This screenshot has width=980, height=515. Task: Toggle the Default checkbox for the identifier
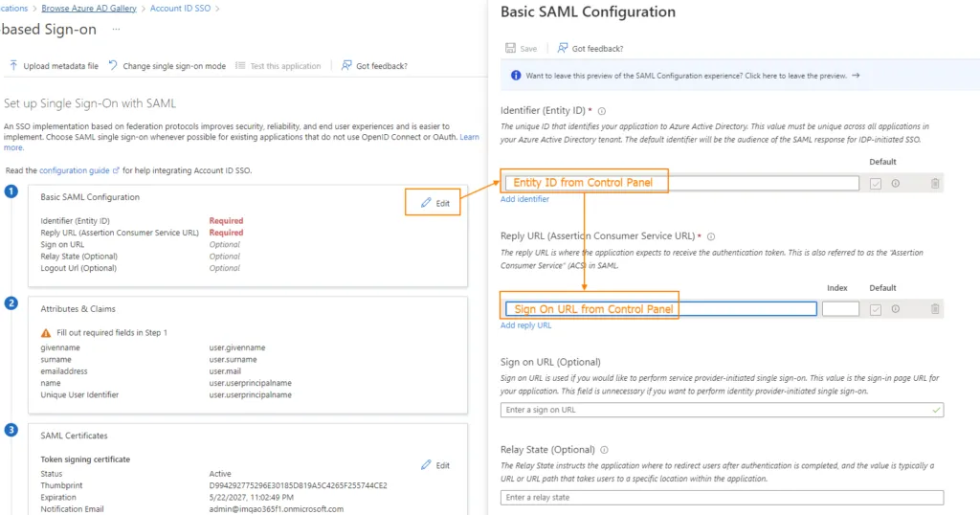tap(876, 184)
